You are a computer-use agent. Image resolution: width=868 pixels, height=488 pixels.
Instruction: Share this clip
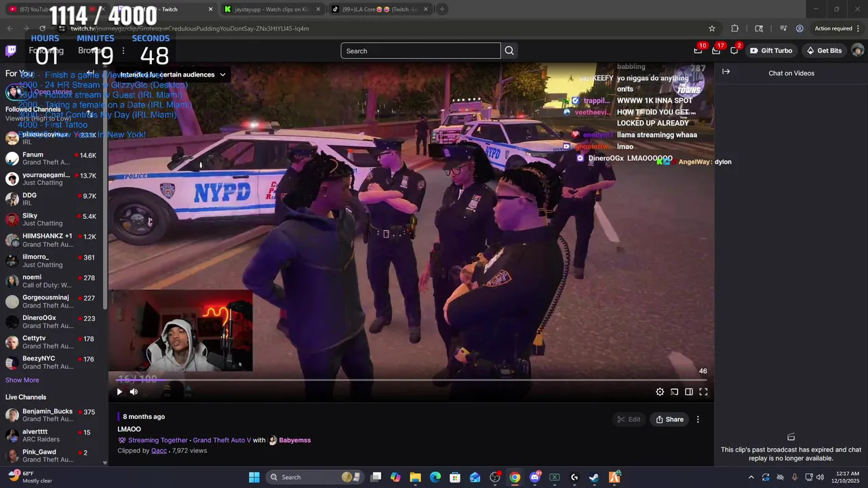click(x=669, y=420)
